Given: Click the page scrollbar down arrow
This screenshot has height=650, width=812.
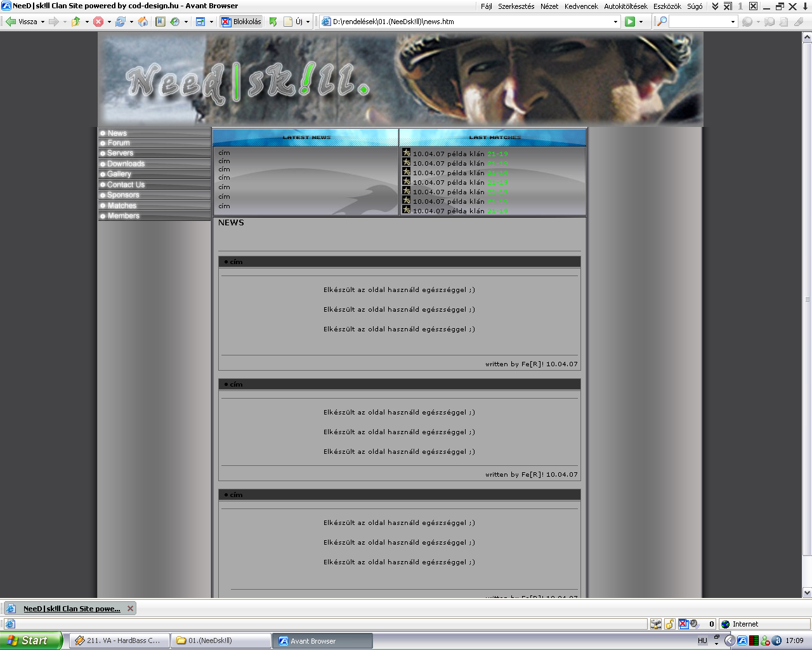Looking at the screenshot, I should [807, 592].
